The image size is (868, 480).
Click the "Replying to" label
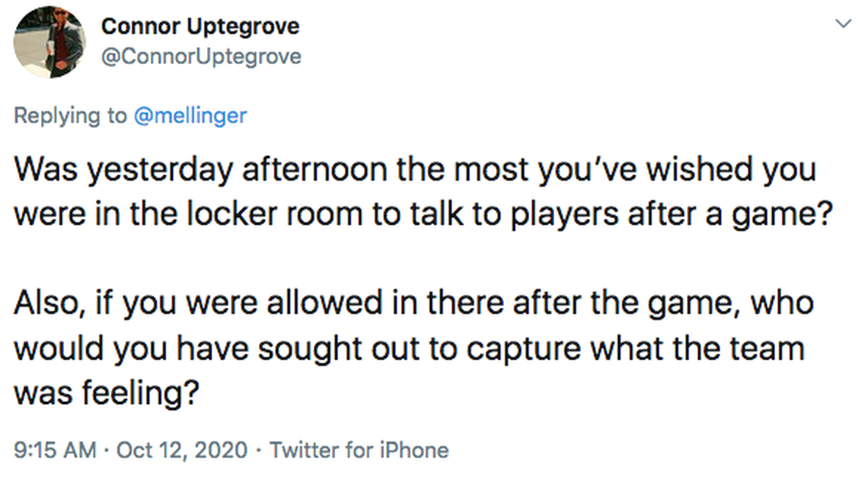pyautogui.click(x=71, y=115)
